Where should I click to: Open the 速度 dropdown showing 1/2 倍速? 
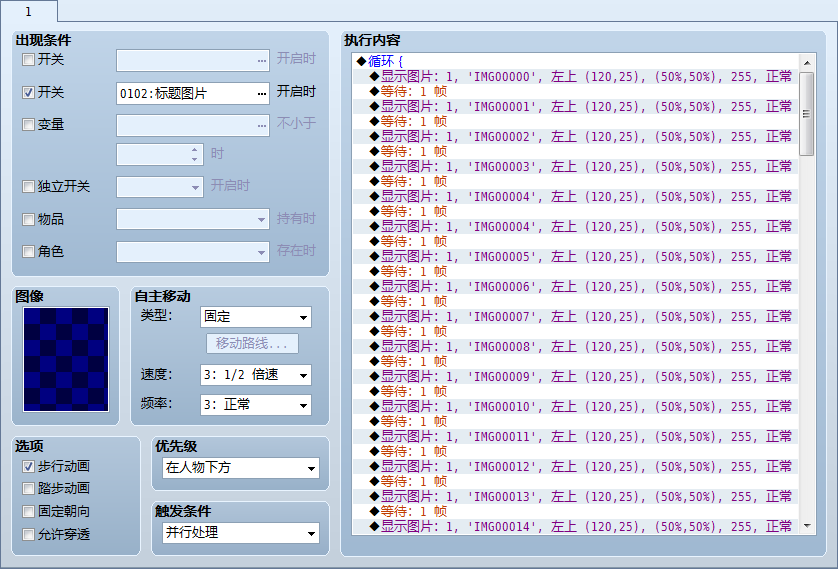[255, 375]
